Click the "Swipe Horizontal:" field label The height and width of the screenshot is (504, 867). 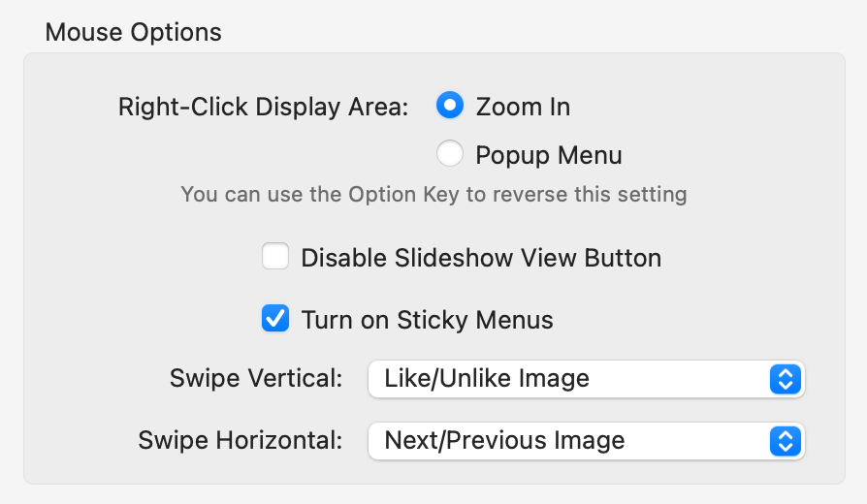[x=241, y=441]
